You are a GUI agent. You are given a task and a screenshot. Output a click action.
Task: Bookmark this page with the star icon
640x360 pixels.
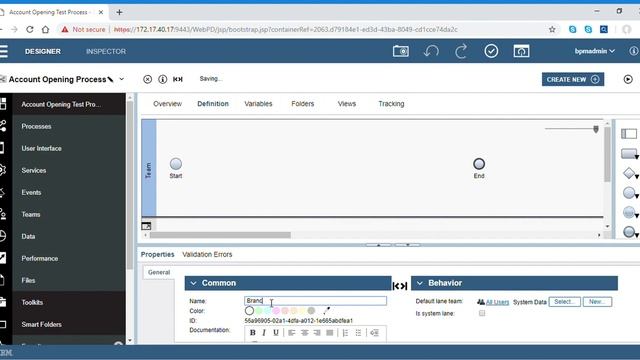pyautogui.click(x=552, y=29)
